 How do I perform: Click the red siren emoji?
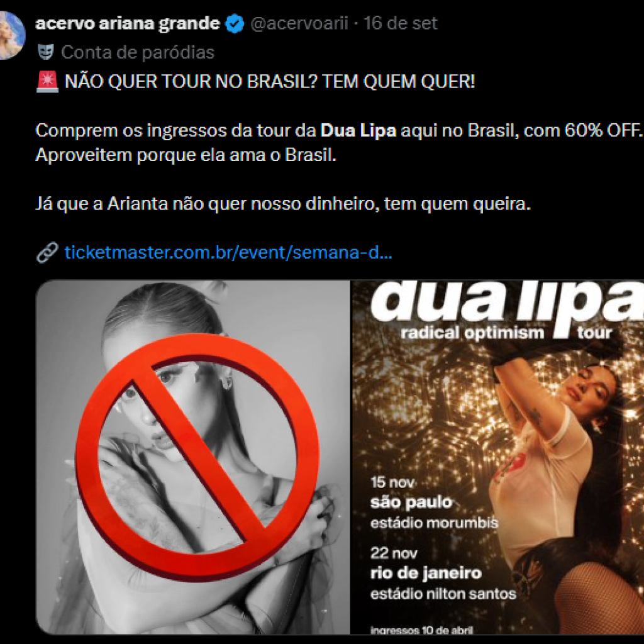[48, 81]
